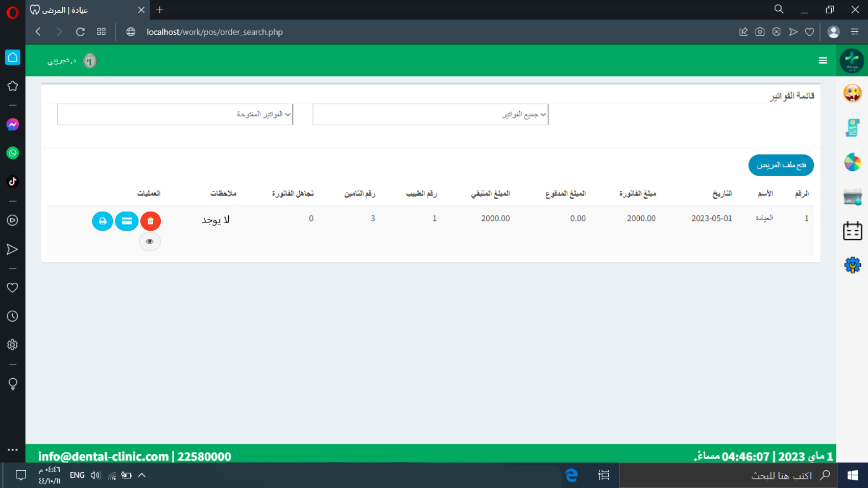868x488 pixels.
Task: Click the clinic logo at the top right
Action: coord(851,60)
